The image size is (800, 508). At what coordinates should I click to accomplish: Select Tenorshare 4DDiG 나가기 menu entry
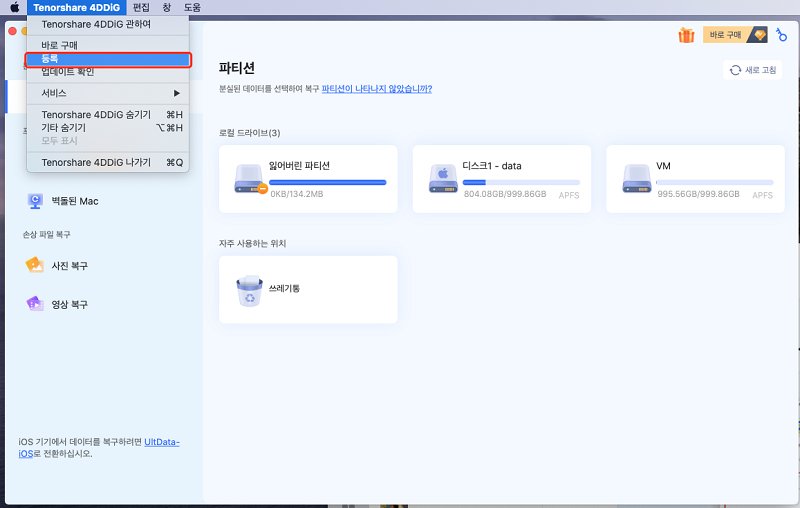[x=108, y=162]
